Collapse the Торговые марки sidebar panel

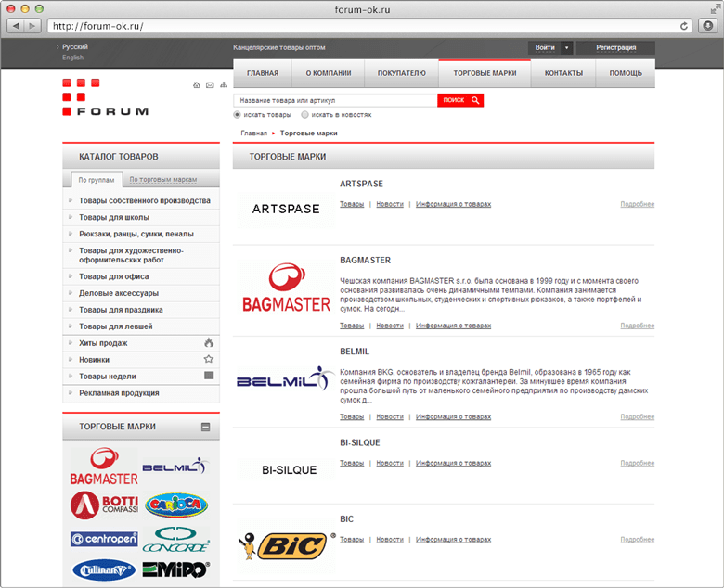(x=206, y=427)
